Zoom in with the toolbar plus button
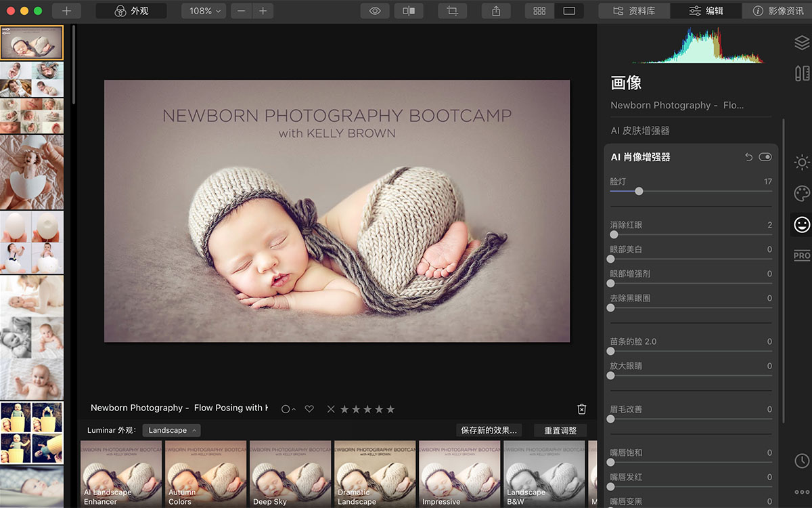812x508 pixels. click(263, 11)
